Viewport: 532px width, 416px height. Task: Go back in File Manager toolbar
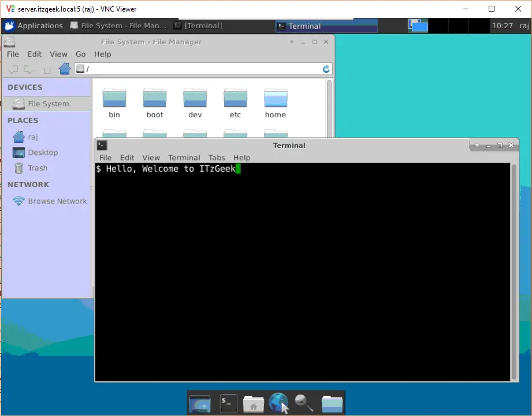coord(13,69)
